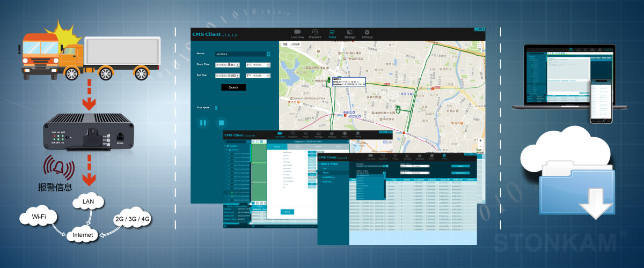Click the Query icon in front window

[x=444, y=155]
